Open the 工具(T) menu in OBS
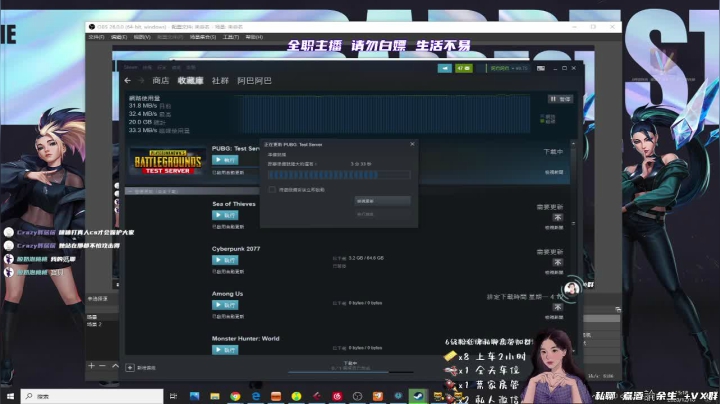720x404 pixels. (x=231, y=37)
